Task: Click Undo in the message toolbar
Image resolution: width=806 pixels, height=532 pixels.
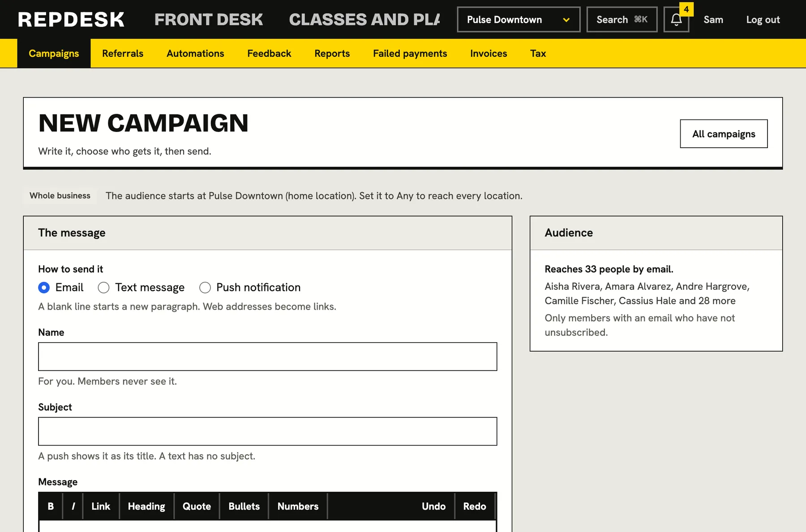Action: click(433, 506)
